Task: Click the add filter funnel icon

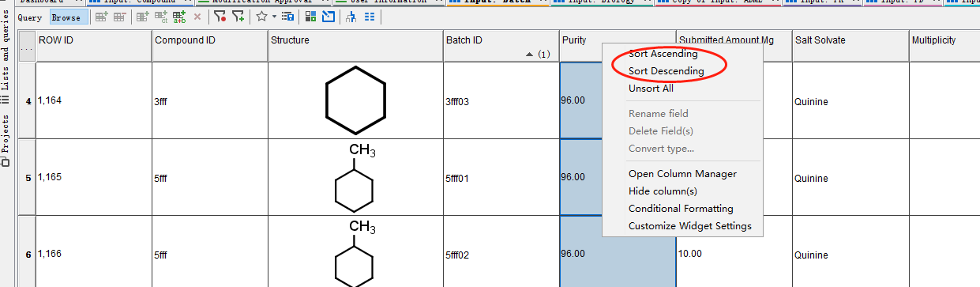Action: [x=238, y=17]
